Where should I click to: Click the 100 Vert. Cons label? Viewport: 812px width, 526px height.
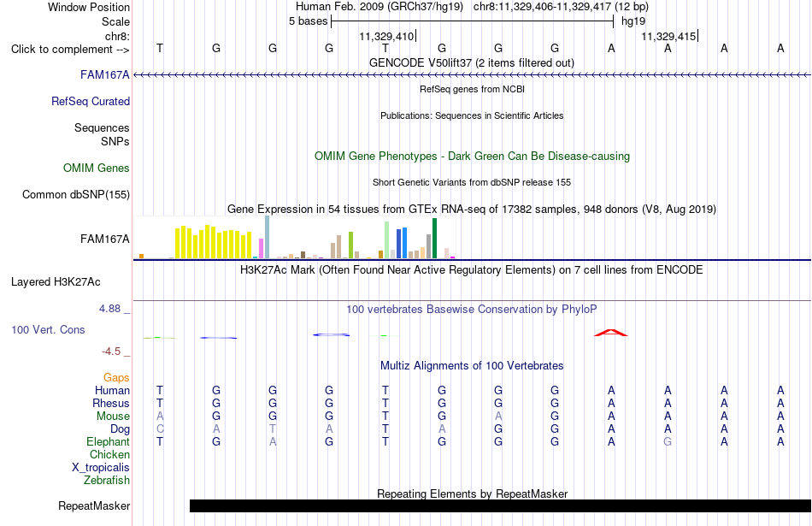coord(48,329)
